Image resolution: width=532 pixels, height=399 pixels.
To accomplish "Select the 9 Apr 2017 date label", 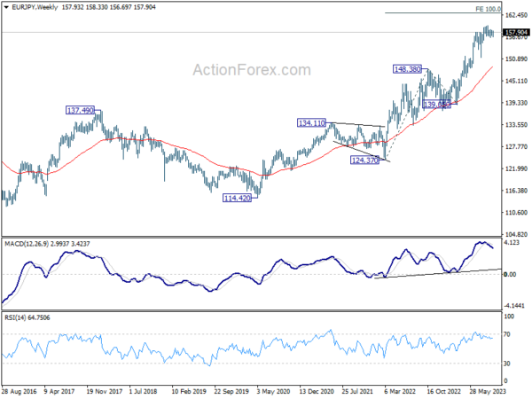I will [x=60, y=392].
